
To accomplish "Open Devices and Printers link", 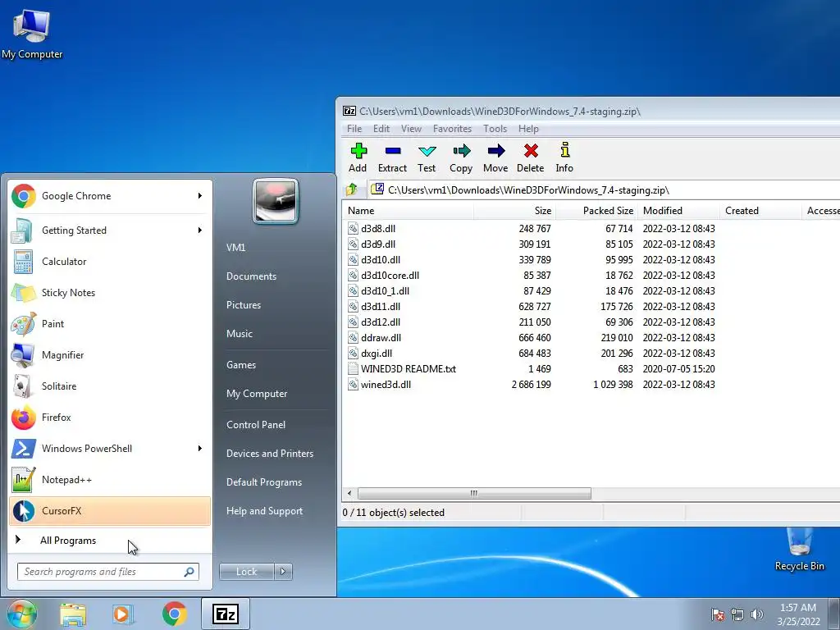I will click(270, 454).
